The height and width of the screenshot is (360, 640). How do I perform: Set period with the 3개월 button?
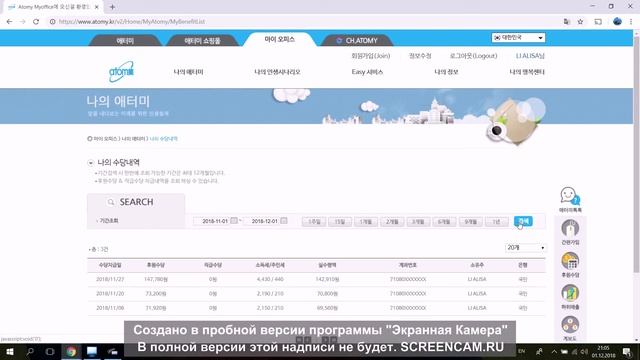[418, 222]
